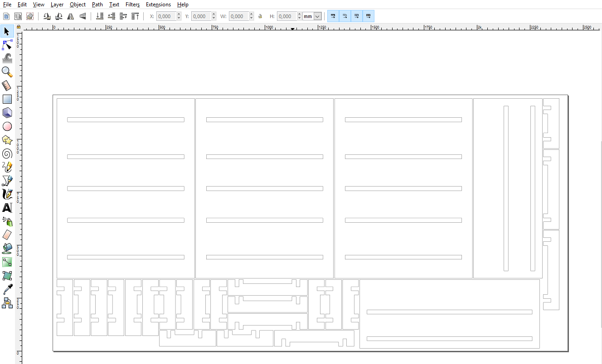Viewport: 602px width, 364px height.
Task: Click the W width input field
Action: click(239, 16)
